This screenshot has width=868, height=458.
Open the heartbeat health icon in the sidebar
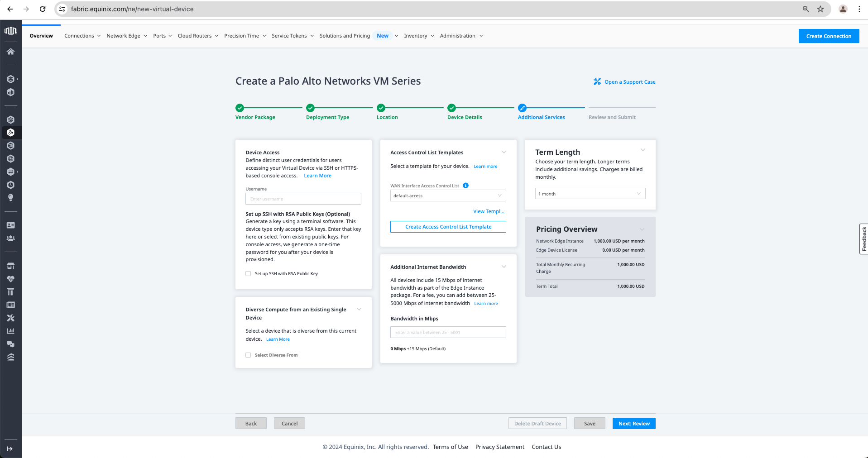11,279
